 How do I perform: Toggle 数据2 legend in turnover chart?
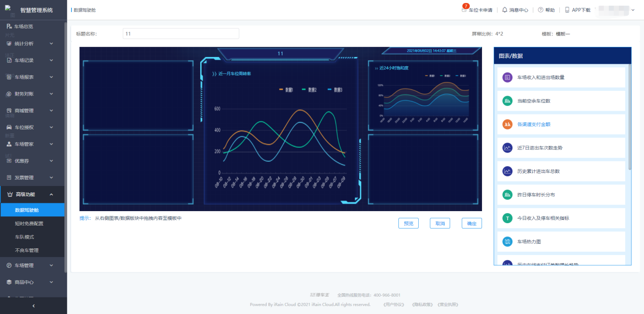coord(310,90)
